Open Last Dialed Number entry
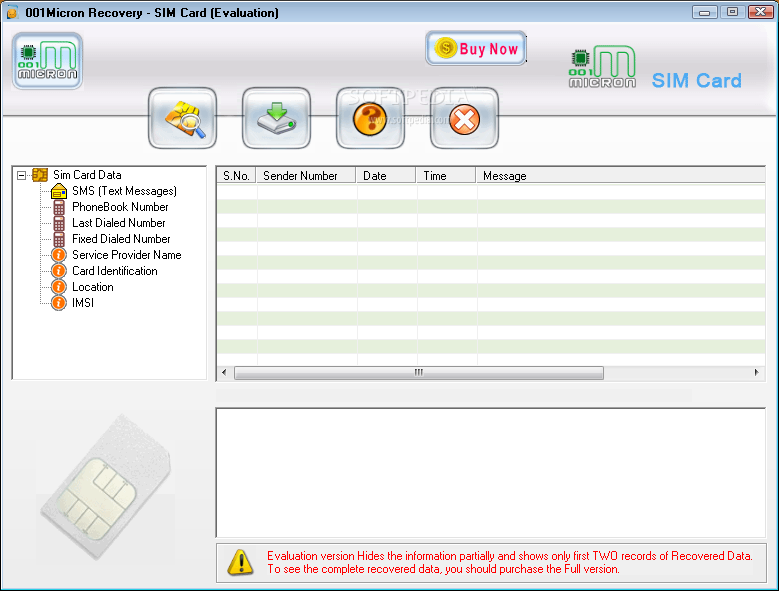The height and width of the screenshot is (591, 779). [x=119, y=223]
